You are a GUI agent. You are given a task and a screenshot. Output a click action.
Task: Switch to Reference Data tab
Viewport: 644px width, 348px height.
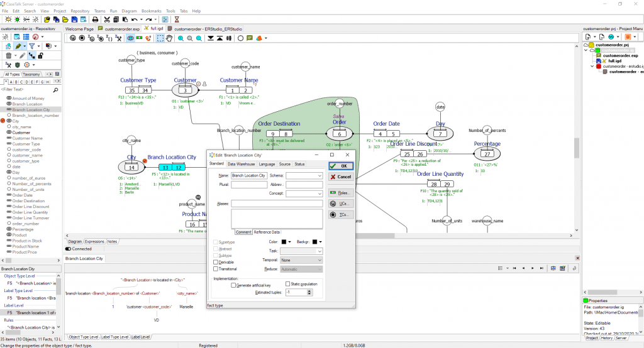[267, 232]
